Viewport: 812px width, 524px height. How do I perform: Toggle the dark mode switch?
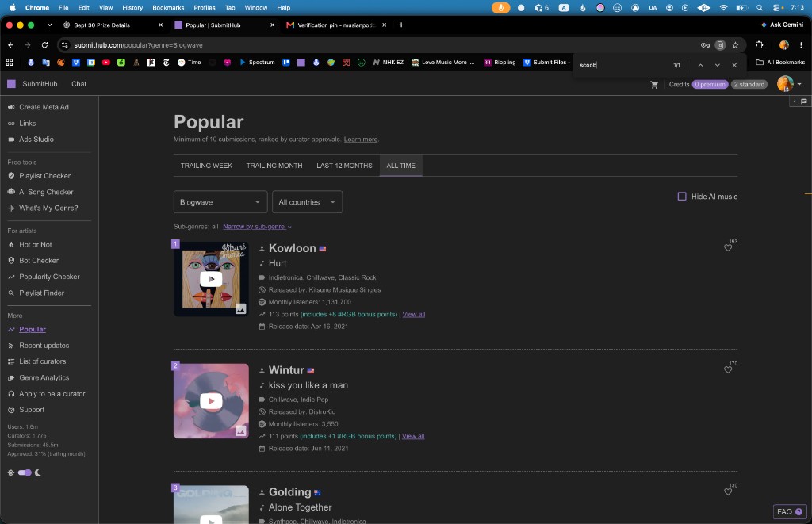point(25,472)
